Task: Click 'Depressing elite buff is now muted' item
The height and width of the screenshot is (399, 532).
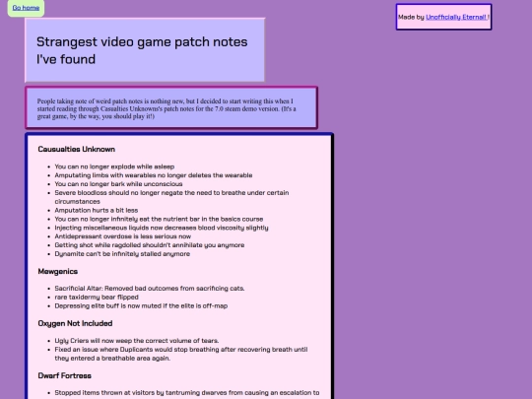Action: 141,305
